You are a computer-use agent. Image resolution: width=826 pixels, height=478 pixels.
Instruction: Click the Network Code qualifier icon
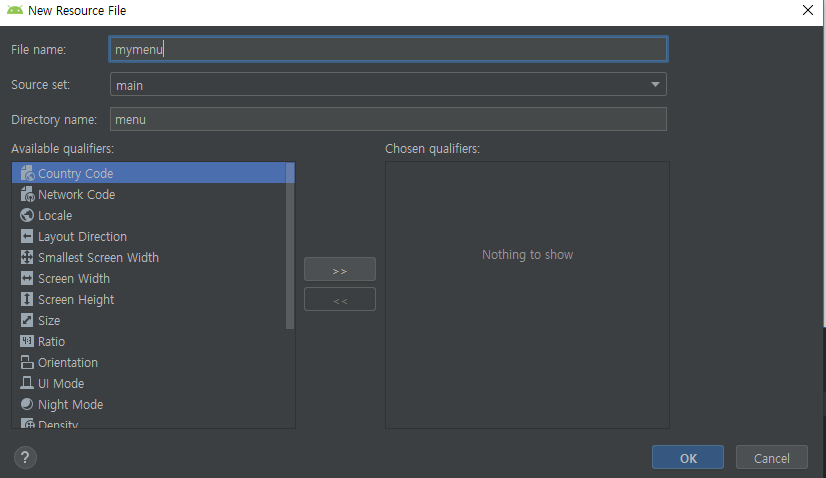(x=27, y=194)
